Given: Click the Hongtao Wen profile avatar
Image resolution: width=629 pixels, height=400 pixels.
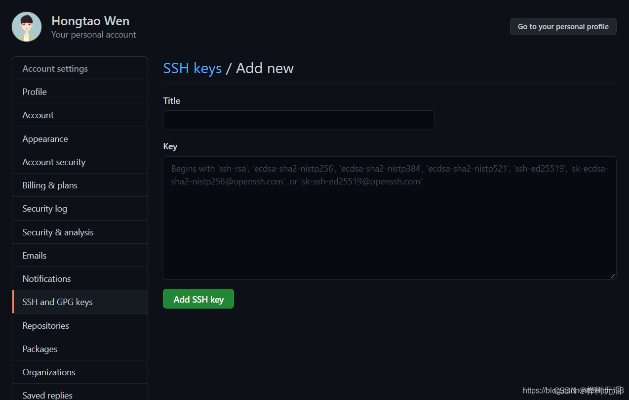Looking at the screenshot, I should coord(27,27).
